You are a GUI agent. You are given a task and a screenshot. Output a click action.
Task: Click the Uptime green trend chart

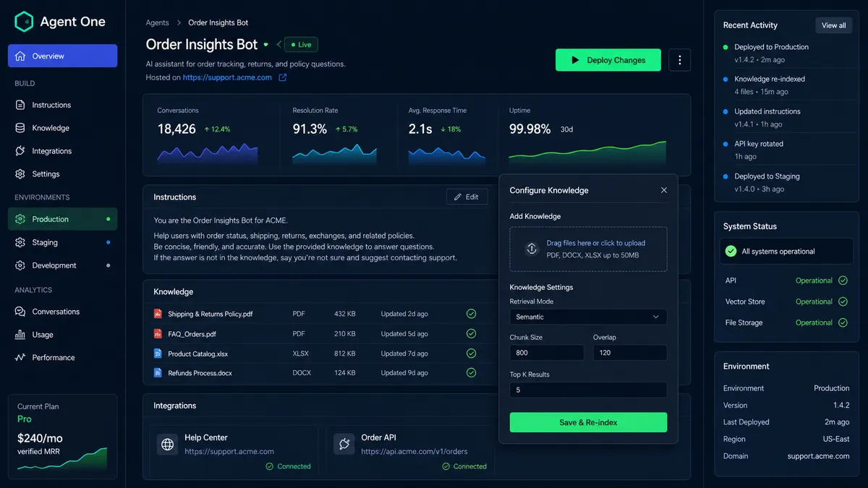pyautogui.click(x=587, y=151)
